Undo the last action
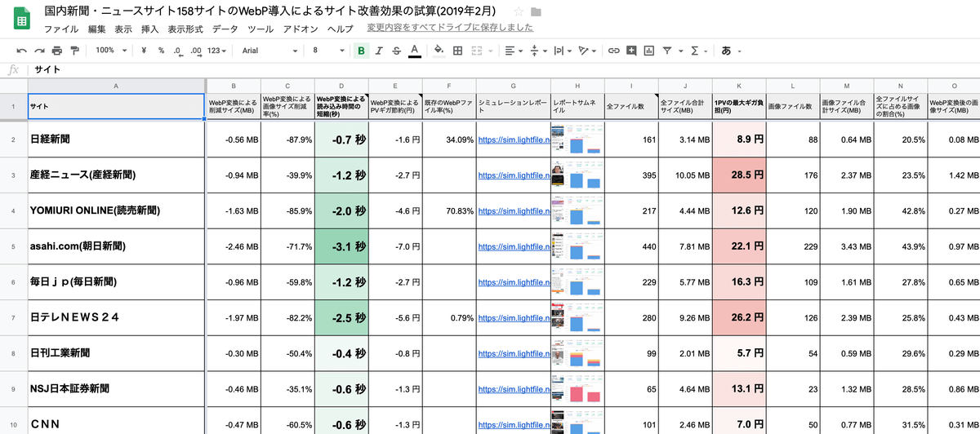Screen dimensions: 980x434 [x=21, y=51]
